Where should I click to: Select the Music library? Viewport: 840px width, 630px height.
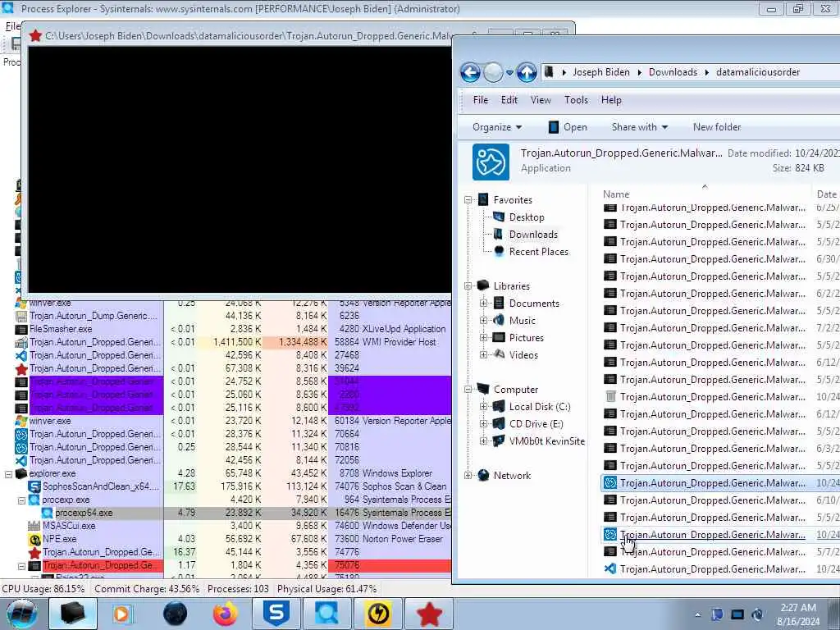[522, 321]
